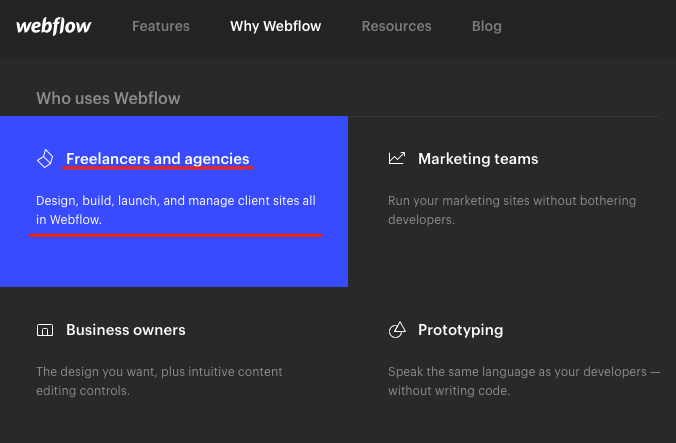The height and width of the screenshot is (443, 676).
Task: Click the empty area below Marketing teams description
Action: pos(512,259)
